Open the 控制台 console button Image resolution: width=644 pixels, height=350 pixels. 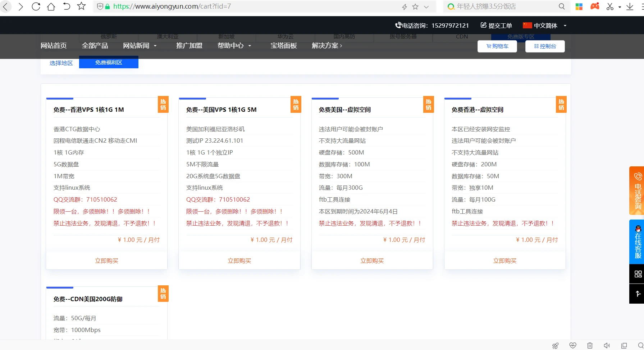(x=545, y=46)
